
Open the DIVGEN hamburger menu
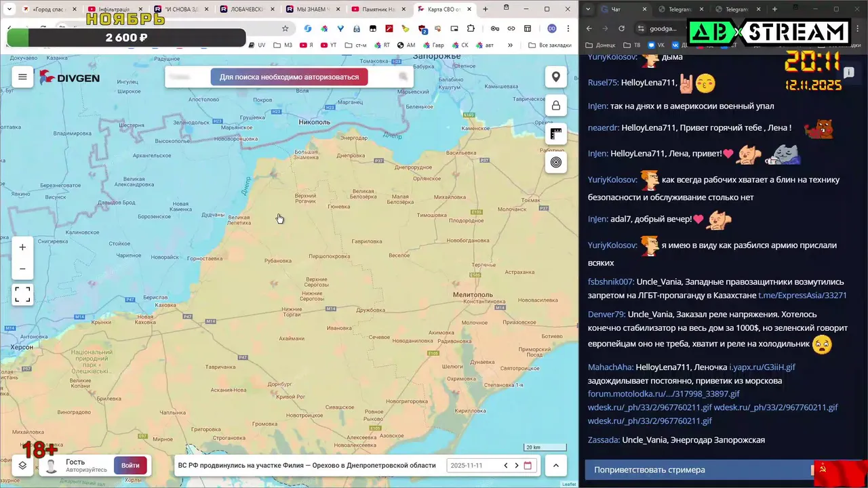click(x=22, y=77)
